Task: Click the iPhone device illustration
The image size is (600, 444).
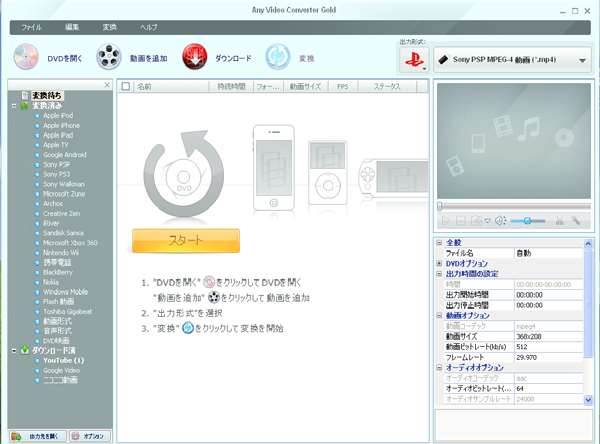Action: click(x=274, y=167)
